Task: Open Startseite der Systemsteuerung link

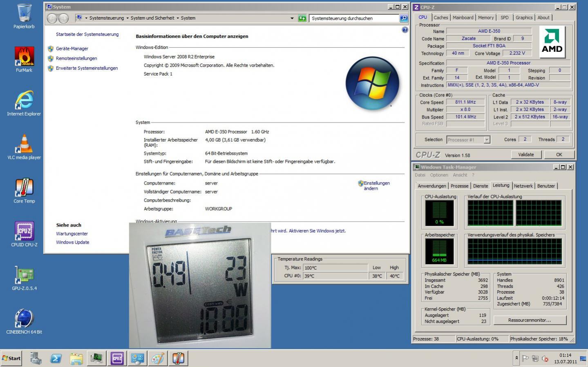Action: click(x=87, y=34)
